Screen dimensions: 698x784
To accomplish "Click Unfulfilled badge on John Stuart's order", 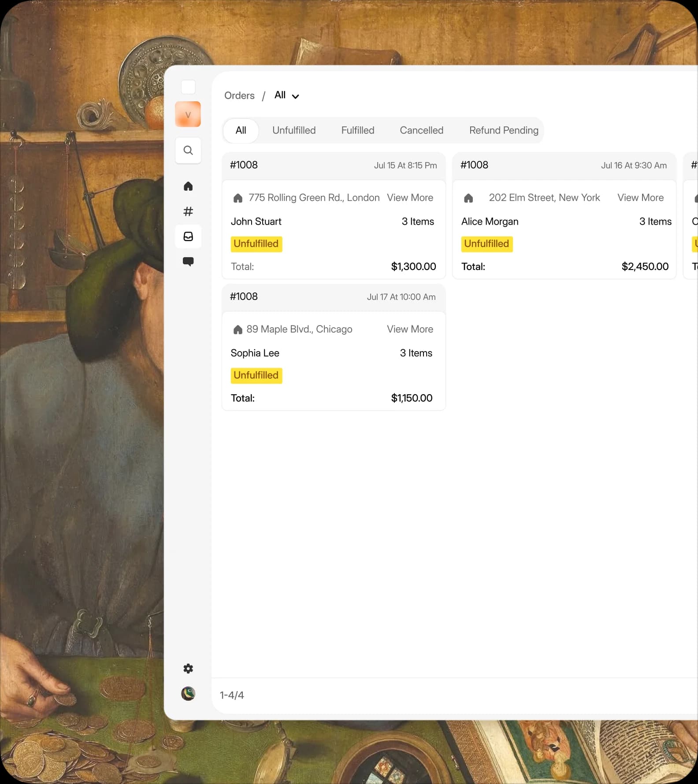I will tap(256, 244).
